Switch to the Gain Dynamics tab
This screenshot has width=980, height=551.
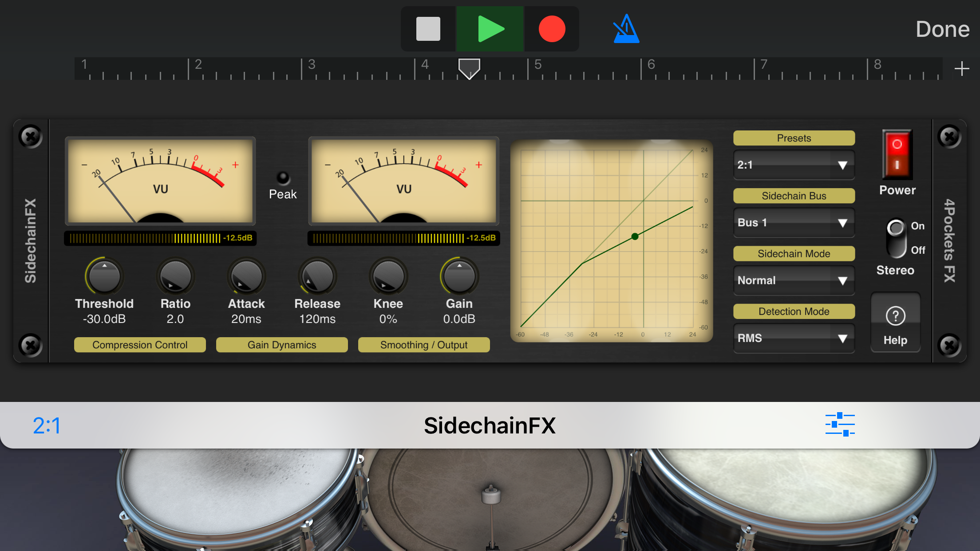[282, 345]
